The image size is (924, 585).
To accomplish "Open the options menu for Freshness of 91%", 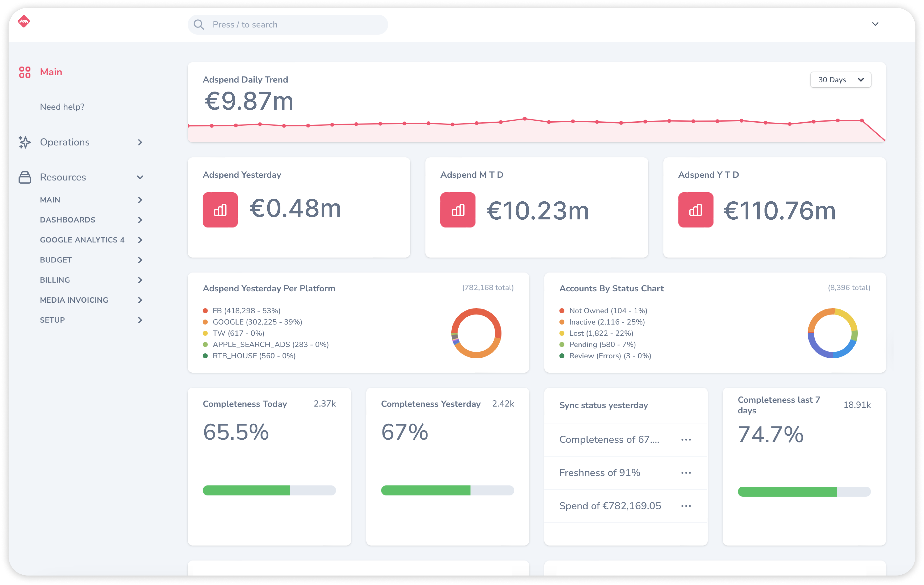I will [x=686, y=473].
